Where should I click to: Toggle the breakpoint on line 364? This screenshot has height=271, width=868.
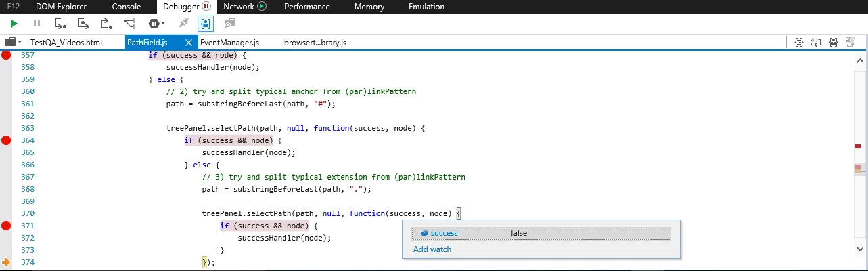point(6,140)
